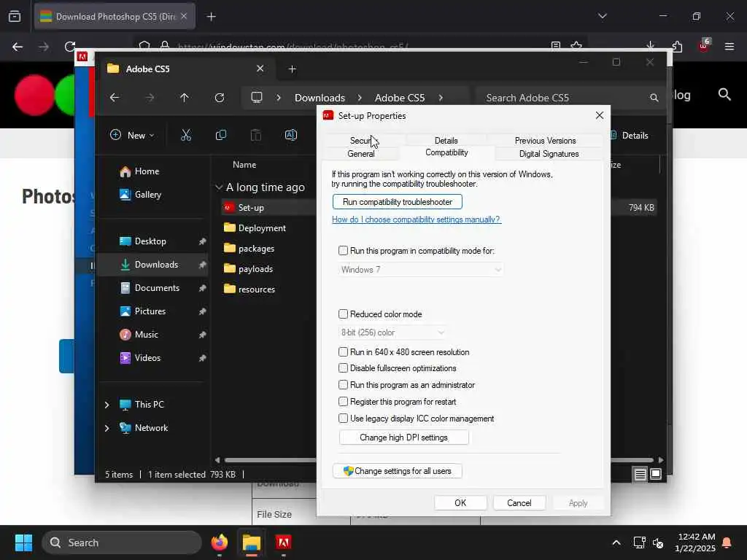
Task: Open the 8-bit (256) color dropdown
Action: coord(392,332)
